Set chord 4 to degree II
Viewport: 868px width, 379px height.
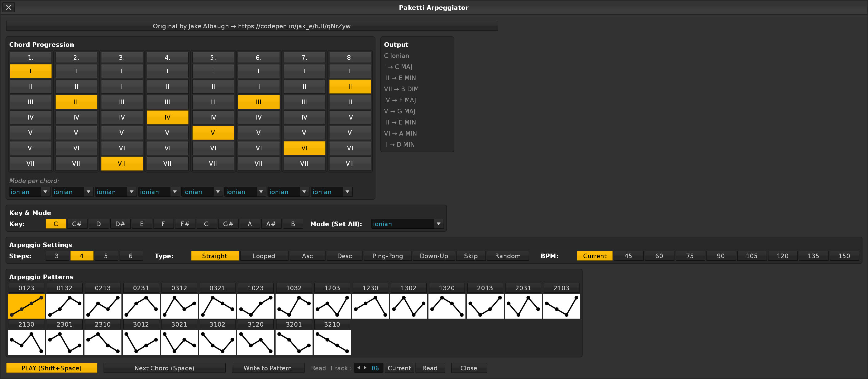click(167, 87)
